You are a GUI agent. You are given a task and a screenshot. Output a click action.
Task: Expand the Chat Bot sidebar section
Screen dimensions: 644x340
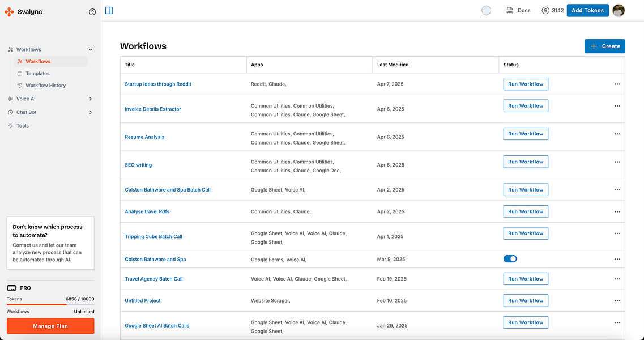coord(91,112)
